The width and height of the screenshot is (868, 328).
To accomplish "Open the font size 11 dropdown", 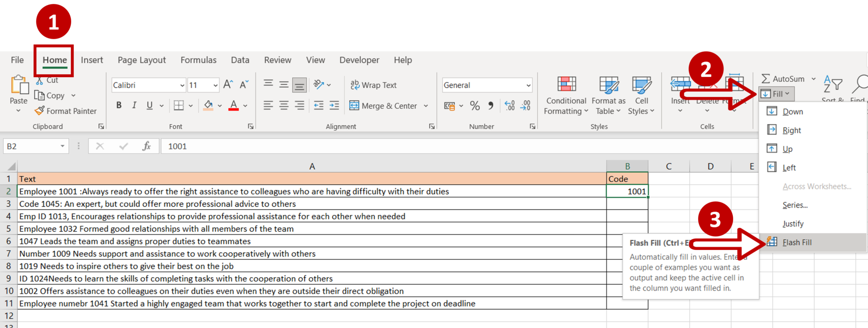I will point(215,85).
